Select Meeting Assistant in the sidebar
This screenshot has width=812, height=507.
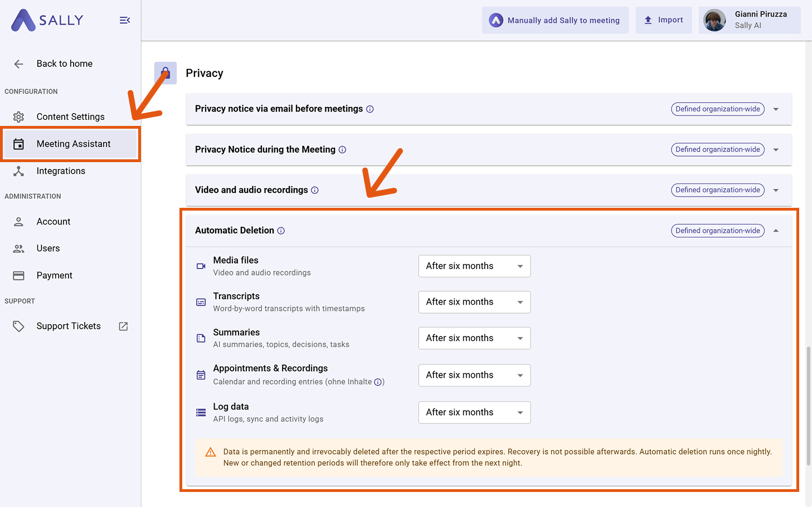point(74,144)
